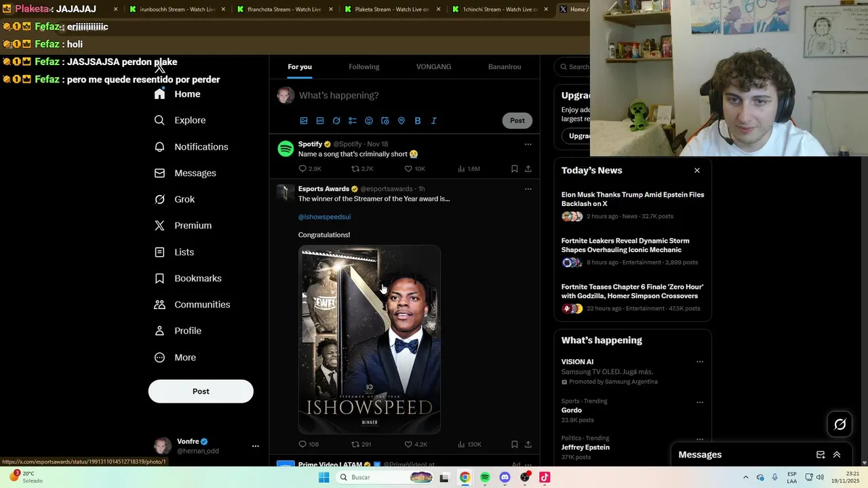
Task: Open the floating Grok button
Action: 840,424
